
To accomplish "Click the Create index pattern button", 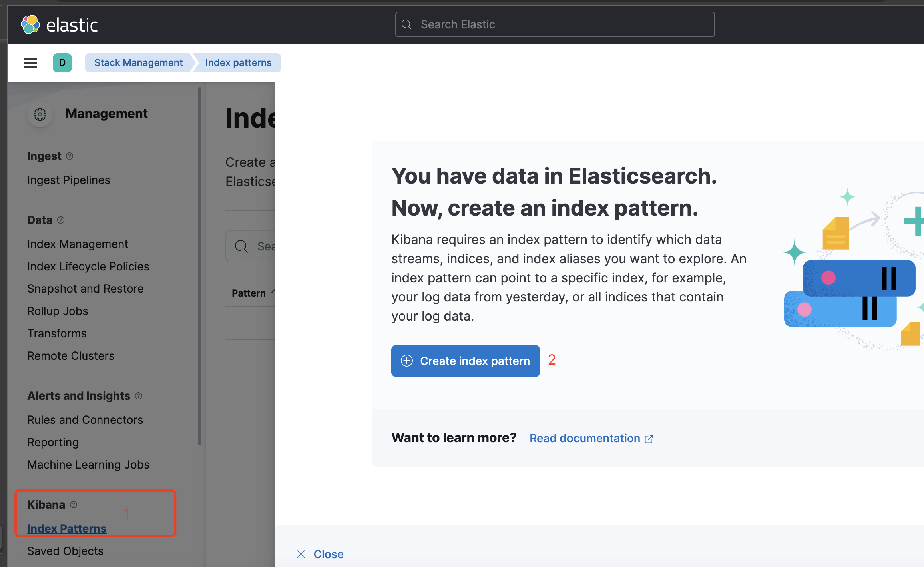I will click(465, 361).
